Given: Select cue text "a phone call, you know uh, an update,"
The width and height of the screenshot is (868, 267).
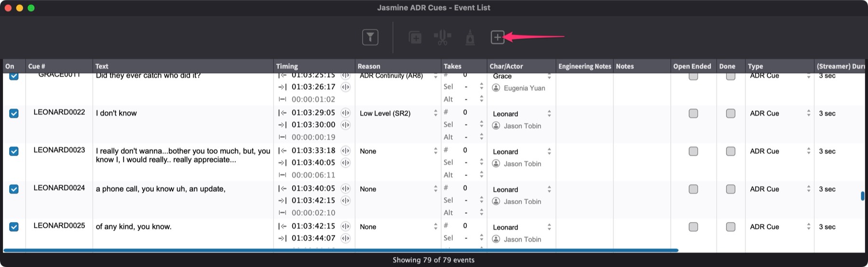Looking at the screenshot, I should (161, 189).
